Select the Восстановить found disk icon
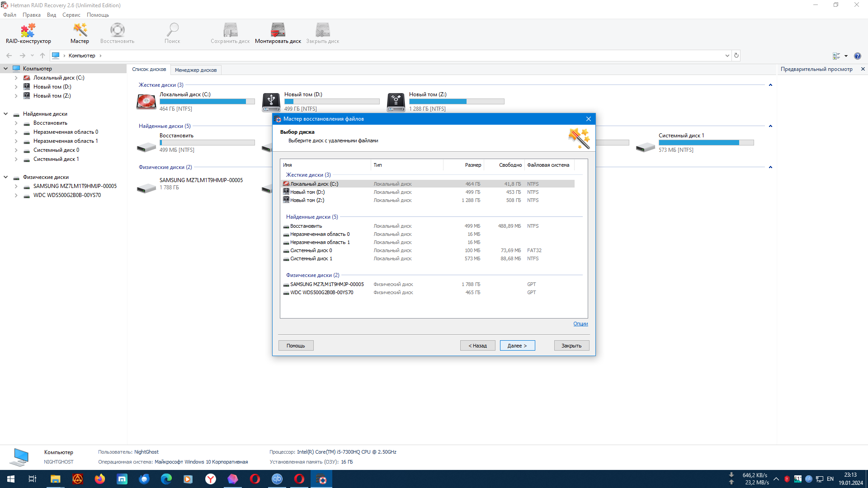The image size is (868, 488). click(x=146, y=147)
